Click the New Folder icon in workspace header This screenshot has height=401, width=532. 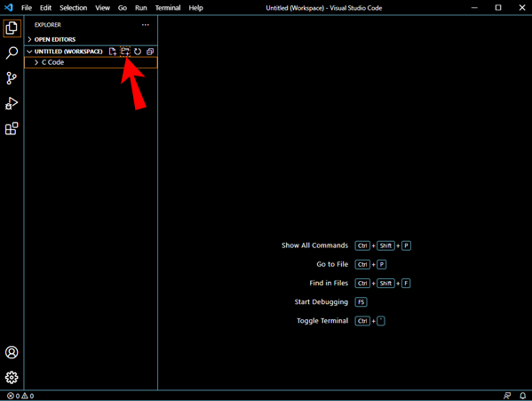point(125,52)
